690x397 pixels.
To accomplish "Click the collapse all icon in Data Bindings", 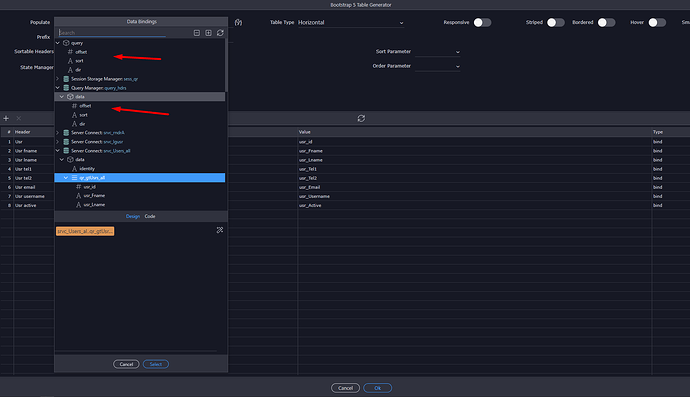I will tap(197, 33).
